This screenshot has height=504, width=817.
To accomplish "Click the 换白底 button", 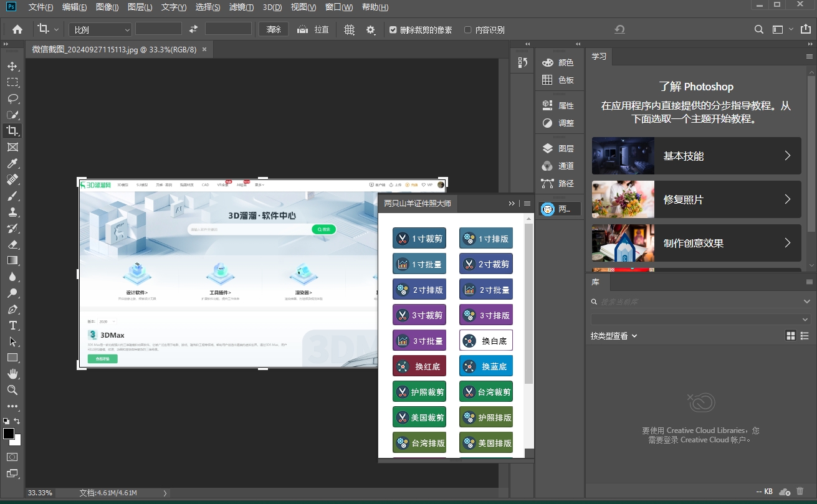I will 486,341.
